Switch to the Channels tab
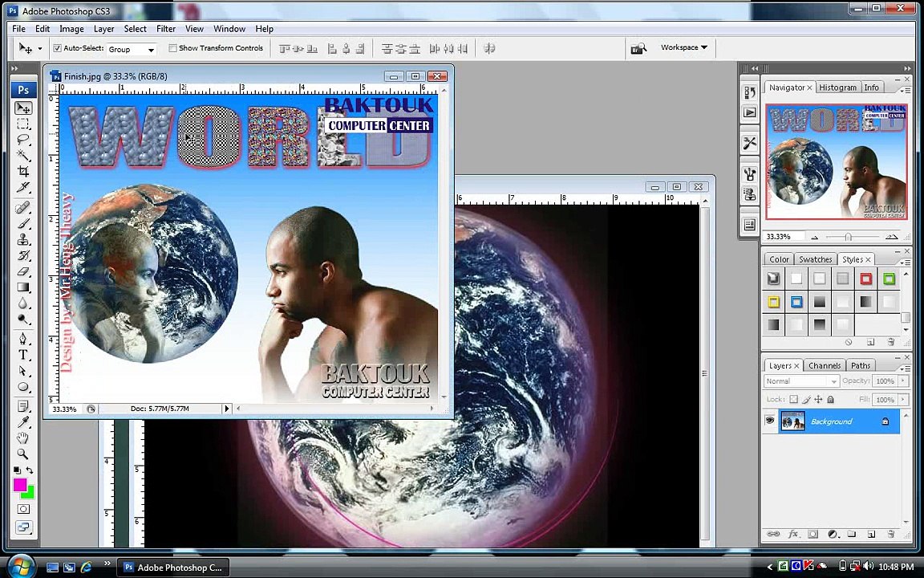 825,366
